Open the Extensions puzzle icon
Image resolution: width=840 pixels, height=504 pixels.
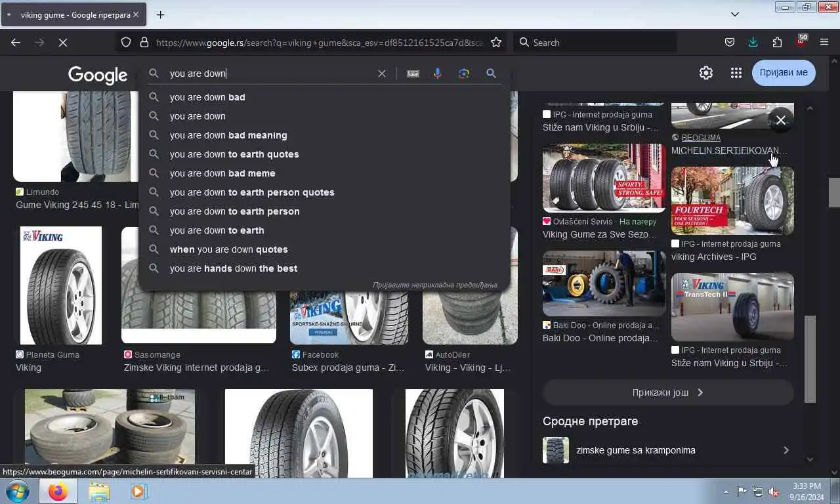pyautogui.click(x=777, y=43)
